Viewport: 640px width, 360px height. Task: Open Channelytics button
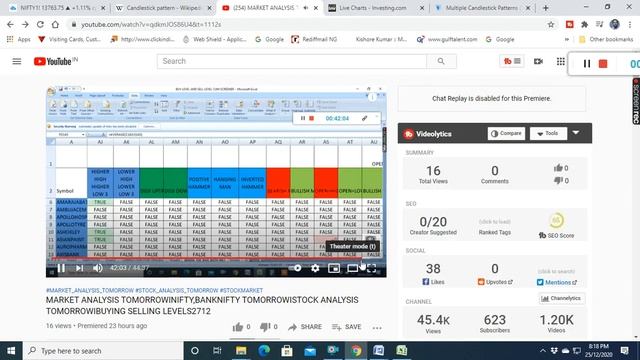(561, 299)
